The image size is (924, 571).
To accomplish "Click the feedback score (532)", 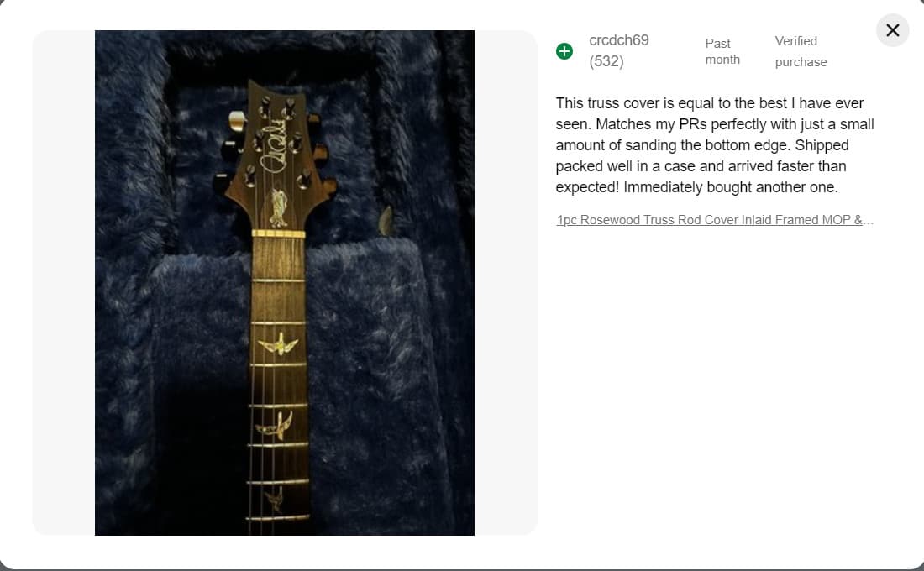I will [x=606, y=61].
